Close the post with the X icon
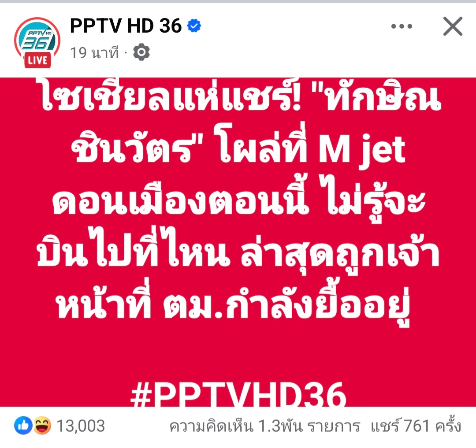 [x=453, y=26]
